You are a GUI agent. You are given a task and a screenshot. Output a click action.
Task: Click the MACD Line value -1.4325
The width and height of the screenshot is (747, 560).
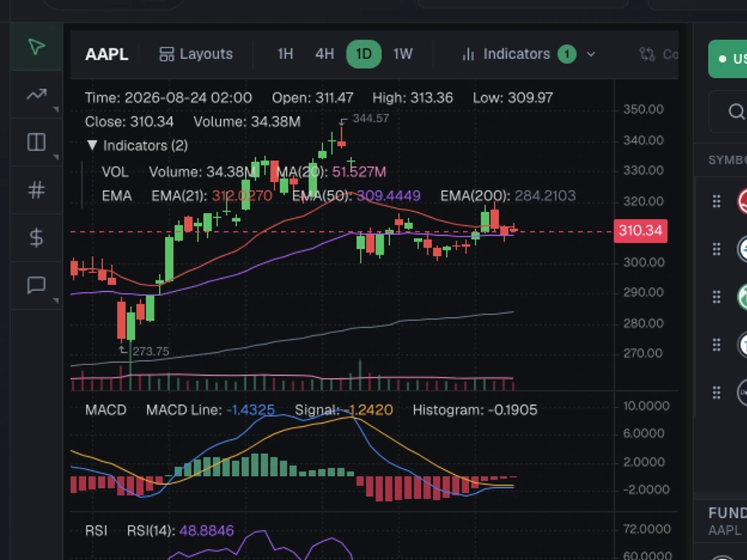click(x=250, y=410)
